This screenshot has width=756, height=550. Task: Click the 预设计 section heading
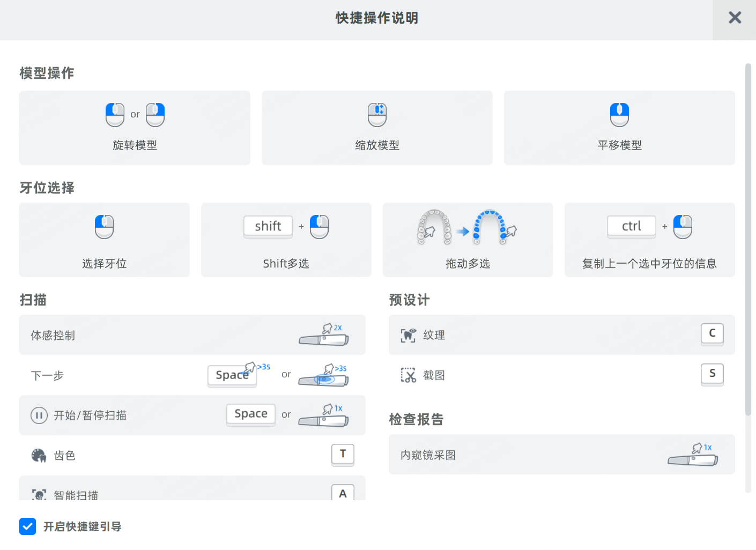click(x=409, y=300)
